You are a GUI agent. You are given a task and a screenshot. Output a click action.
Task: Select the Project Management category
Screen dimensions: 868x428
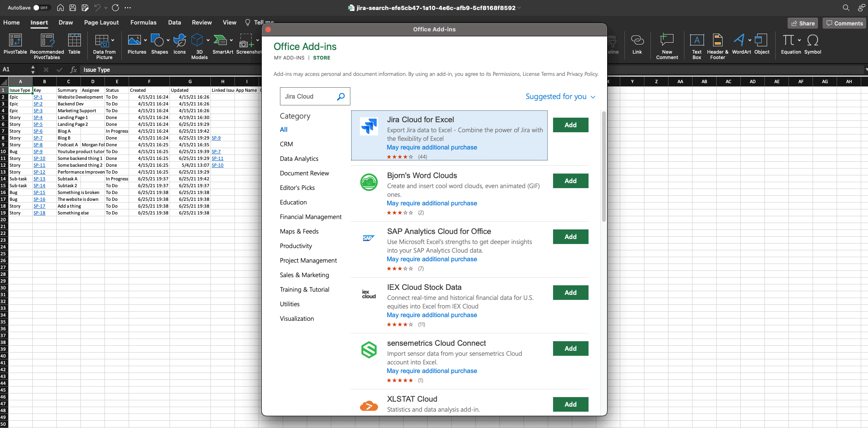pyautogui.click(x=308, y=260)
